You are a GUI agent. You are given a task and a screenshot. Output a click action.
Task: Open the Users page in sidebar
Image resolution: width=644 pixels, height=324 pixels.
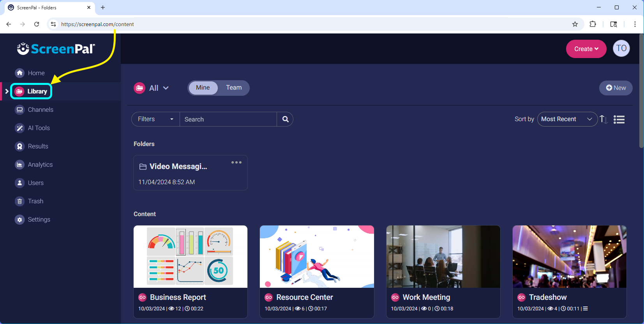(x=29, y=183)
